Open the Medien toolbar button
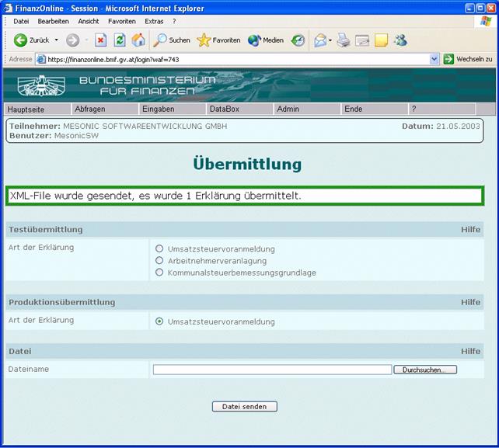Viewport: 499px width, 448px height. tap(266, 40)
